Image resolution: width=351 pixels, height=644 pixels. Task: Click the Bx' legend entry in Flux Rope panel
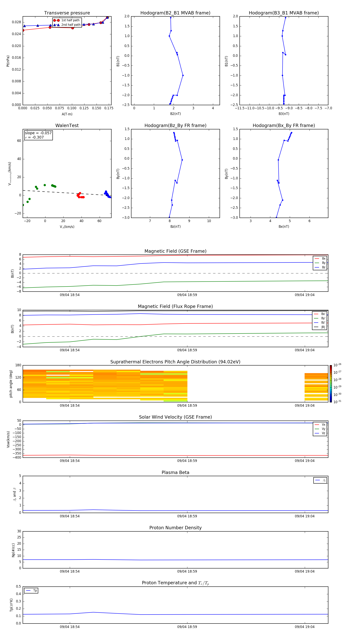point(320,314)
